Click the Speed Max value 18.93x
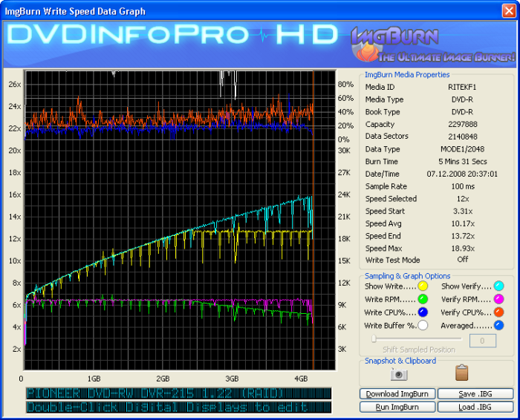 (463, 249)
